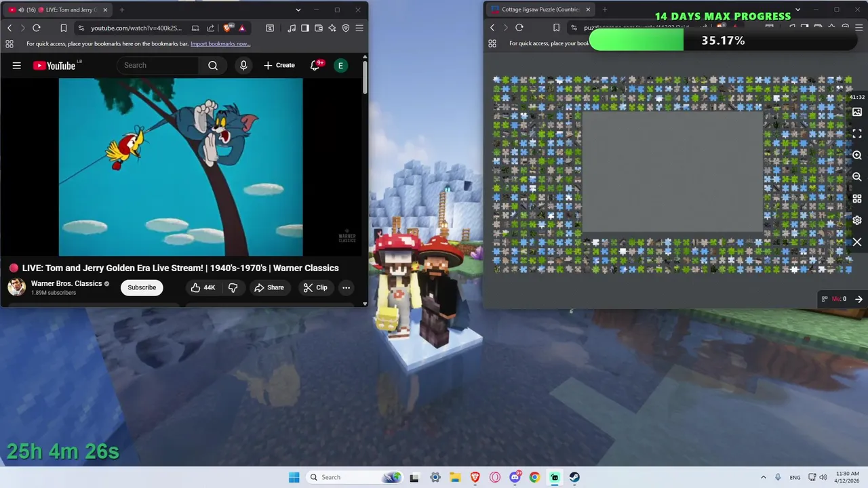The image size is (868, 488).
Task: Click the Brave Rewards triangle icon in YouTube window
Action: tap(242, 28)
